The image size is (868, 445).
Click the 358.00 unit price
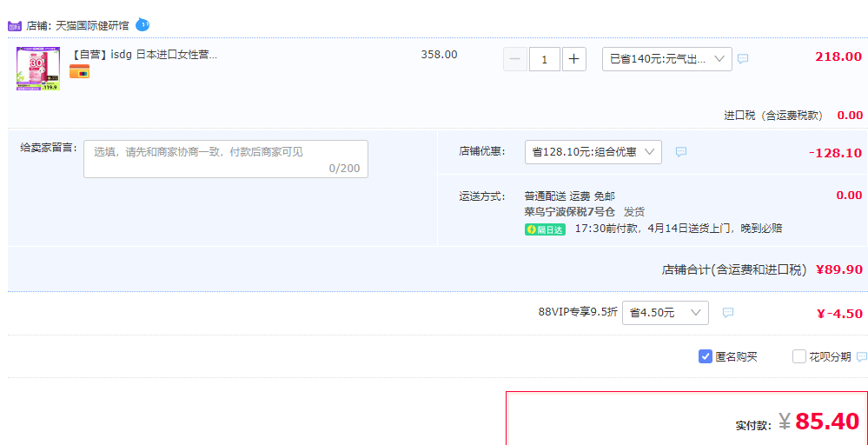pos(439,55)
